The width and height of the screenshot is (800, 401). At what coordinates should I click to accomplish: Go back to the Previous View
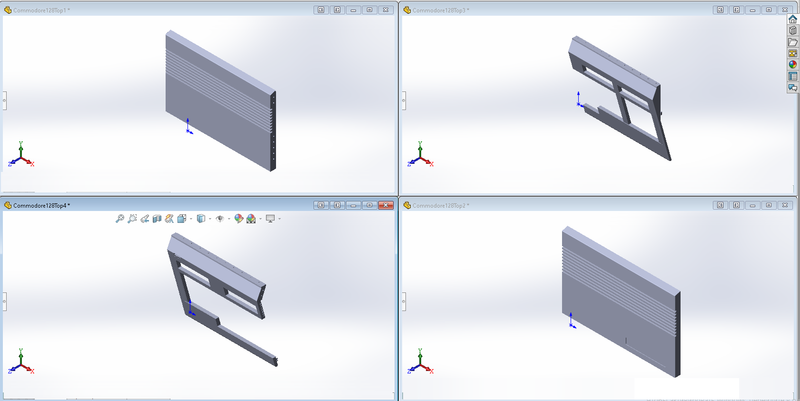tap(144, 218)
